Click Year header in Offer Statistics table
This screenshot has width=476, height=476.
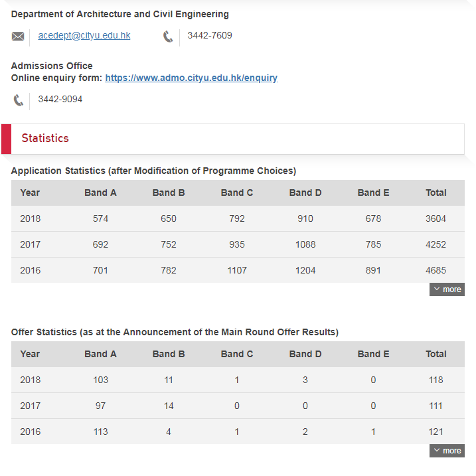pyautogui.click(x=30, y=354)
